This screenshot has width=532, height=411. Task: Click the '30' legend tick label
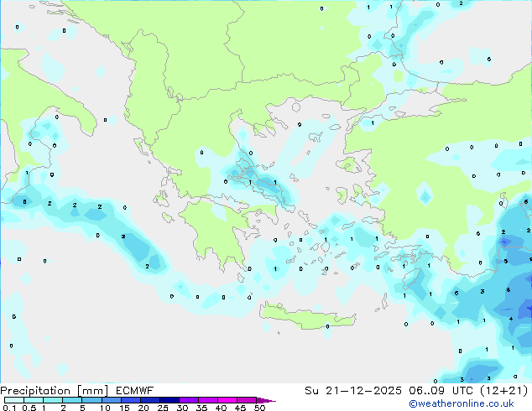pyautogui.click(x=182, y=408)
